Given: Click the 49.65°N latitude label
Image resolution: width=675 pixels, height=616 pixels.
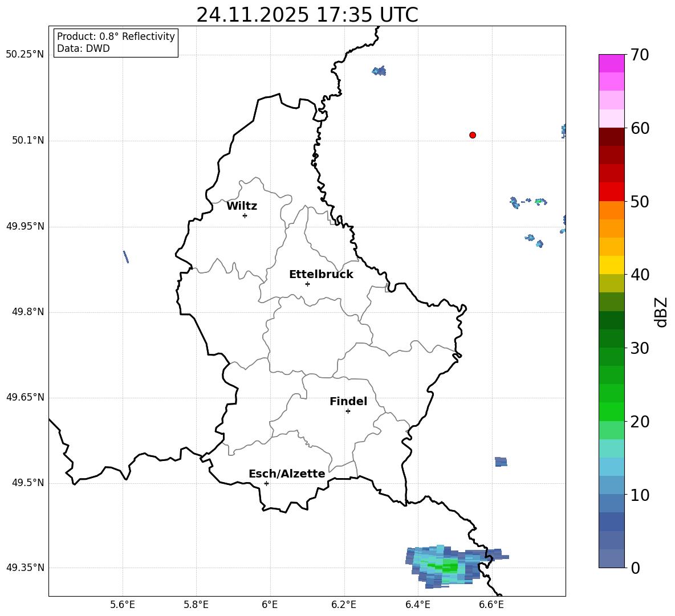Looking at the screenshot, I should 25,397.
